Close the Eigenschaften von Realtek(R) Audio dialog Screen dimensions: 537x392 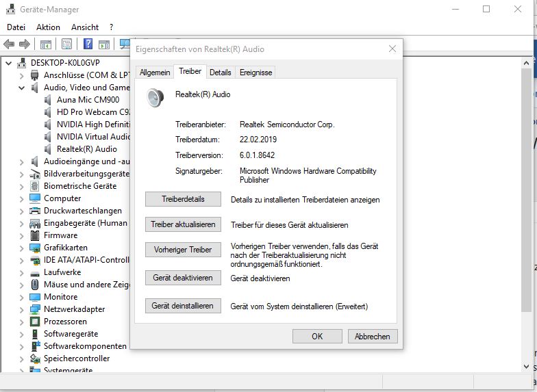pyautogui.click(x=392, y=49)
